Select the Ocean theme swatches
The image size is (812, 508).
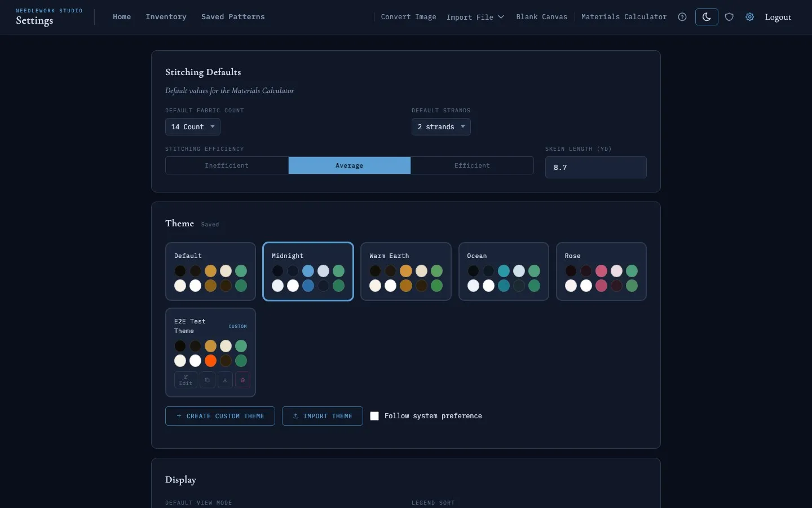(x=504, y=271)
